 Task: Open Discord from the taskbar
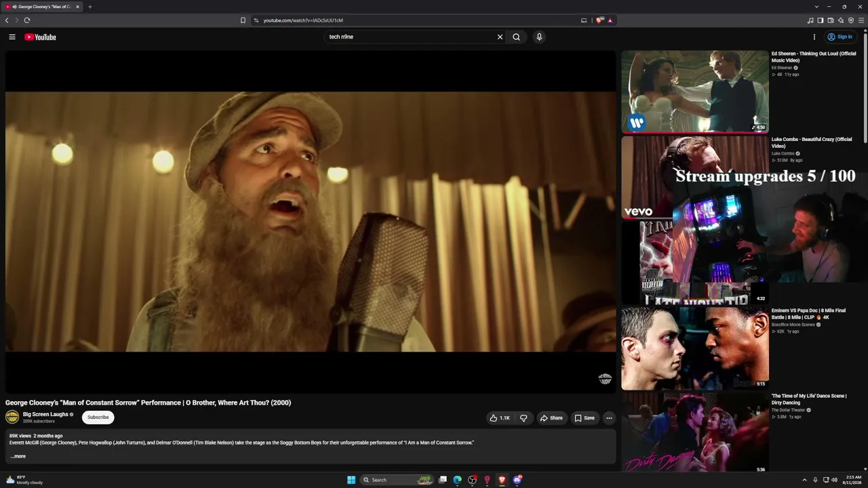point(517,480)
